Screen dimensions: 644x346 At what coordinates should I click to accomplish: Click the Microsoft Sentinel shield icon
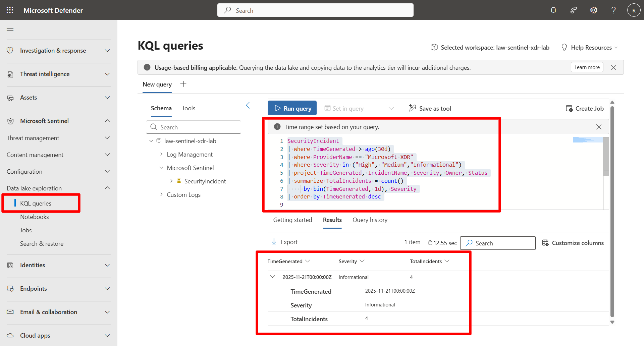point(10,121)
